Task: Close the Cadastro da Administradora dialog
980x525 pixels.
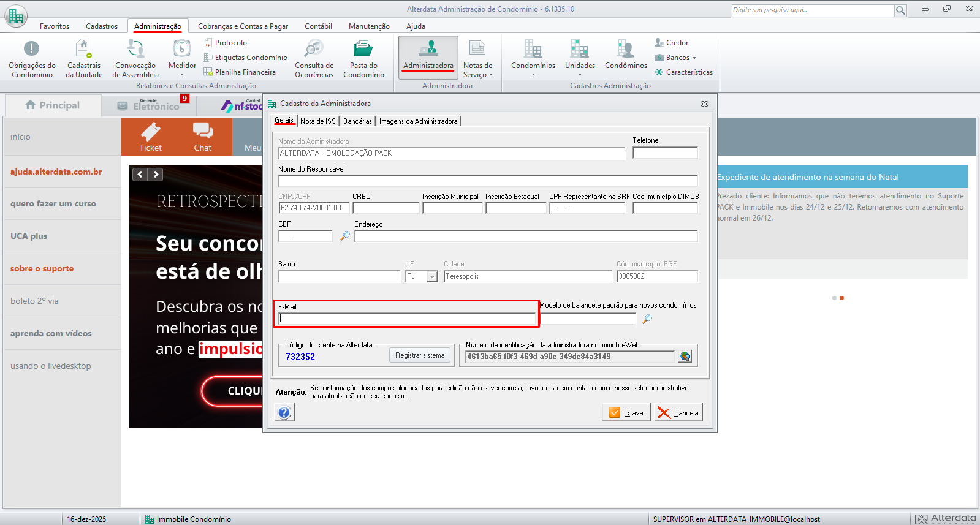Action: click(x=705, y=104)
